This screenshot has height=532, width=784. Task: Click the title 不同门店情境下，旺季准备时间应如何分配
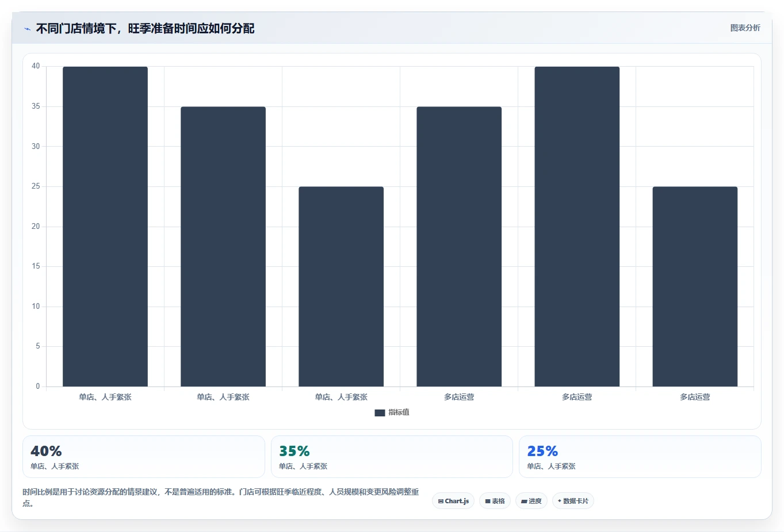click(146, 28)
